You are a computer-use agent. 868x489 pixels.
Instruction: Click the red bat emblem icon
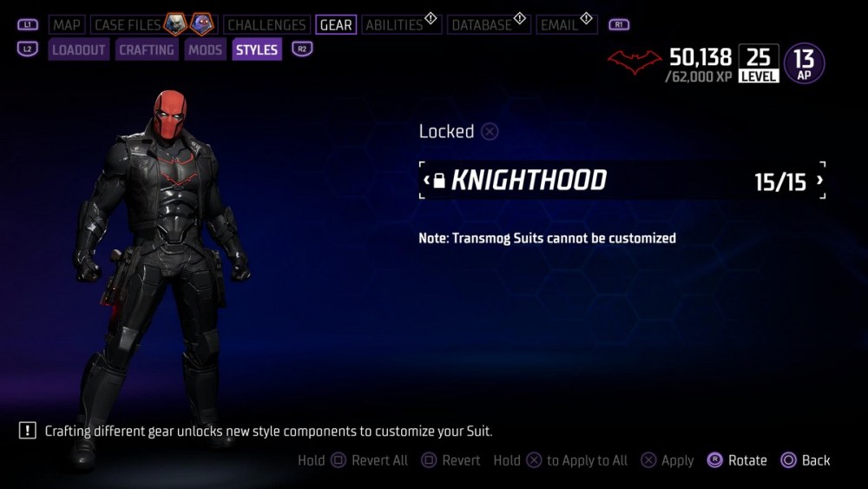[x=635, y=62]
